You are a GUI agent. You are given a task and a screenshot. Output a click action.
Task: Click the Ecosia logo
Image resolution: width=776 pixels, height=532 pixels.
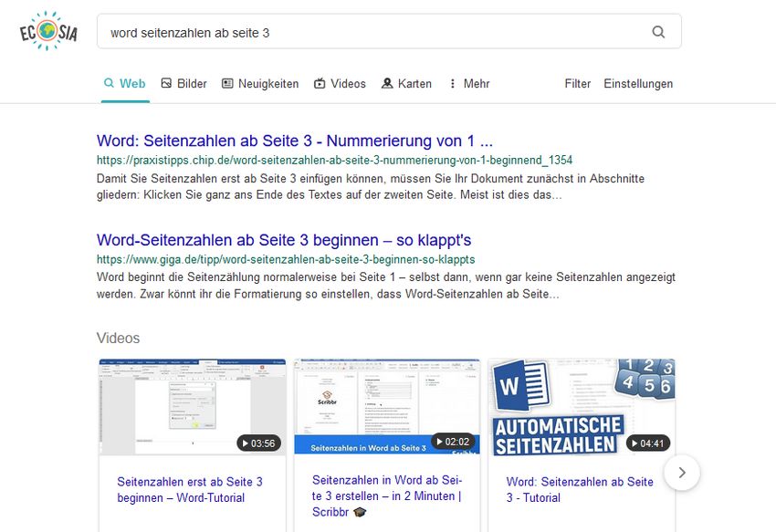coord(48,32)
